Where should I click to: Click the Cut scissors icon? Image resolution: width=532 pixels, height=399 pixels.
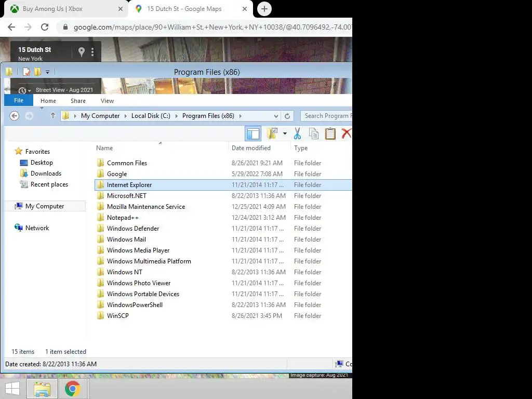coord(297,134)
